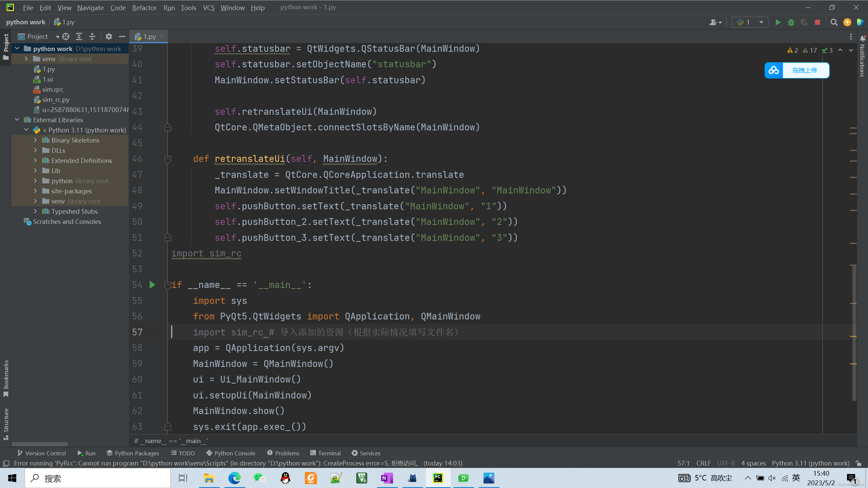This screenshot has width=868, height=488.
Task: Switch to the Terminal tab
Action: tap(325, 453)
